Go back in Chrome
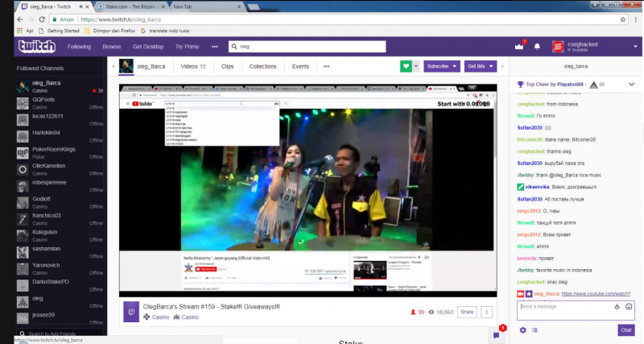This screenshot has width=644, height=344. tap(19, 19)
